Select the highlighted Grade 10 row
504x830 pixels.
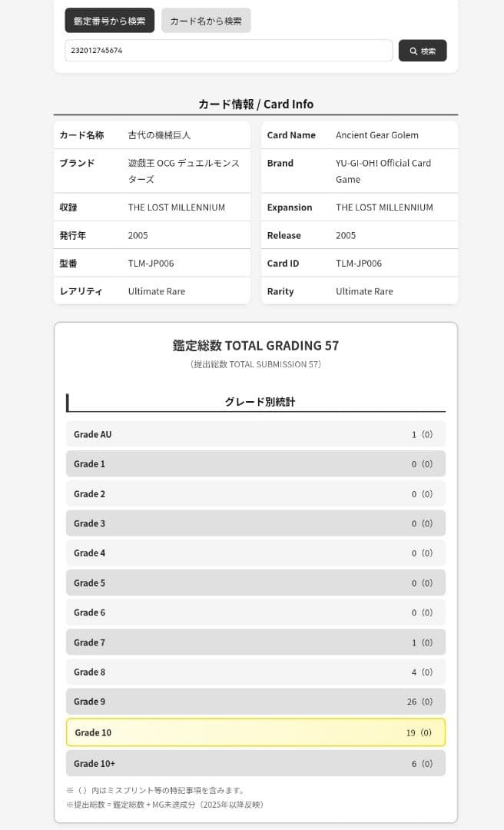(255, 732)
